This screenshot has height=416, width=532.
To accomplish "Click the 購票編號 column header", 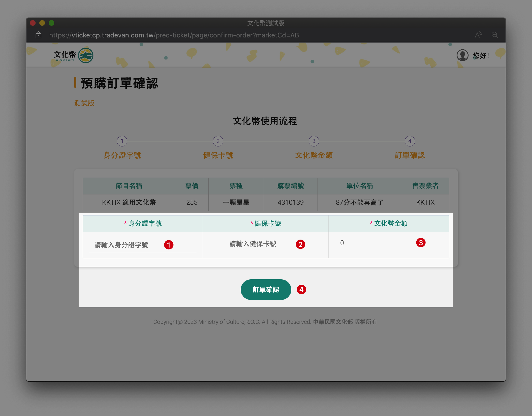I will pyautogui.click(x=291, y=186).
